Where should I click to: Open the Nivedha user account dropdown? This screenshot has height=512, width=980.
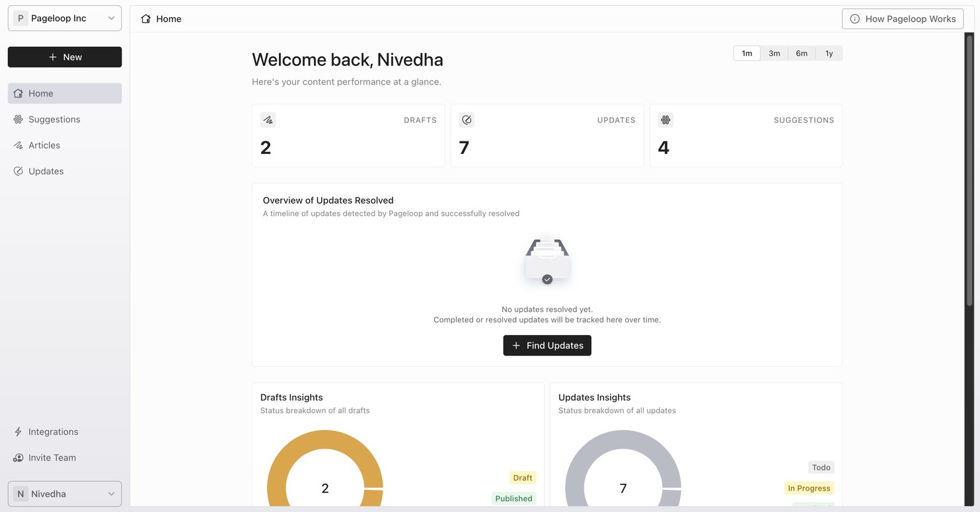pos(65,494)
